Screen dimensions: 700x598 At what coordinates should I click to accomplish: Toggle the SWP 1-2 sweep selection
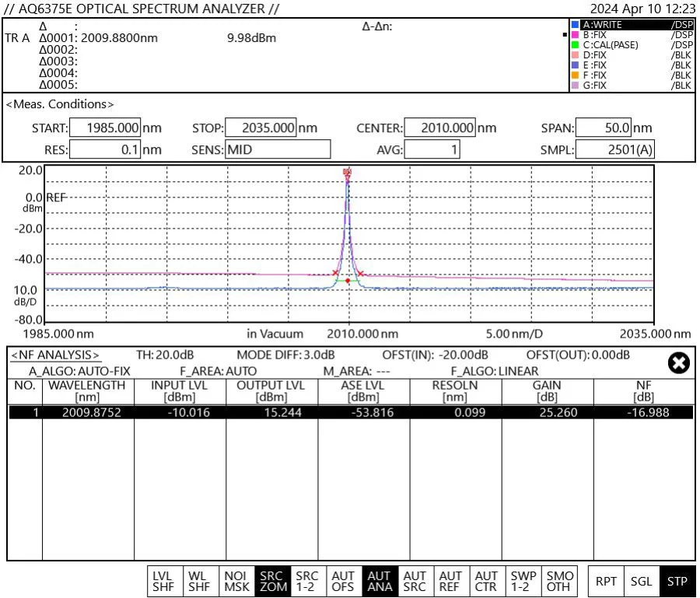tap(522, 580)
